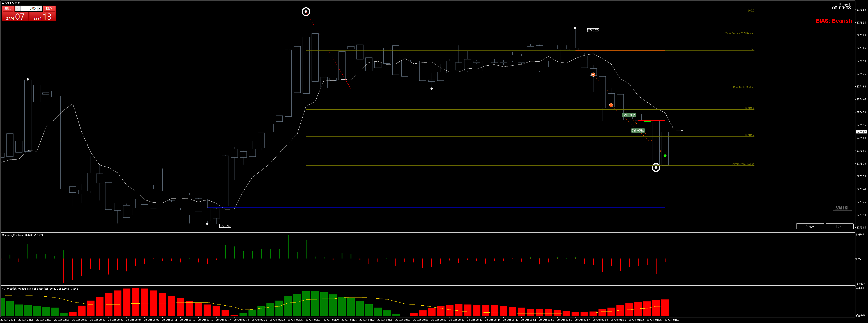This screenshot has width=868, height=323.
Task: Click the Sell +95p trade label
Action: [628, 115]
